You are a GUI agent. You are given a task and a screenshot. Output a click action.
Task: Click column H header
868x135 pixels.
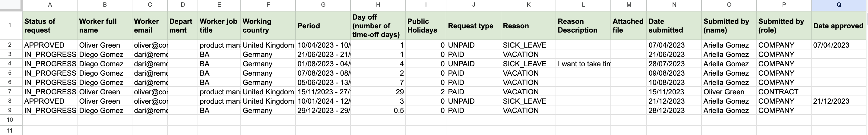[378, 5]
